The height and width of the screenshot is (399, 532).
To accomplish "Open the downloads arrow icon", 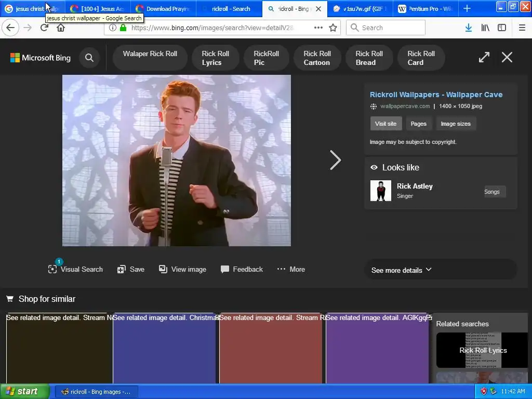I will tap(469, 28).
